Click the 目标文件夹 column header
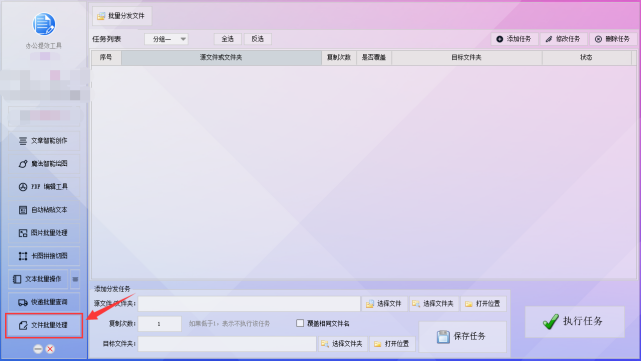The height and width of the screenshot is (361, 642). 467,58
